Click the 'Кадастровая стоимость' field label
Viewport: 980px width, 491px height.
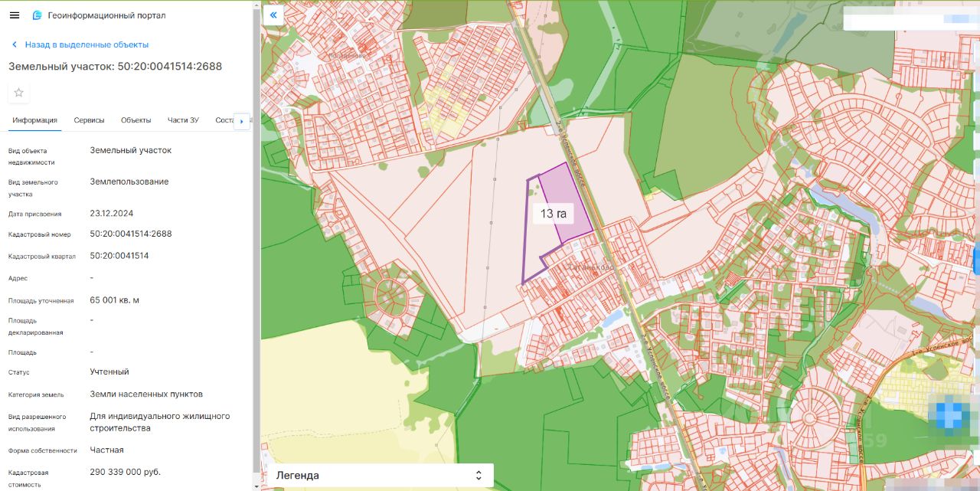(29, 478)
